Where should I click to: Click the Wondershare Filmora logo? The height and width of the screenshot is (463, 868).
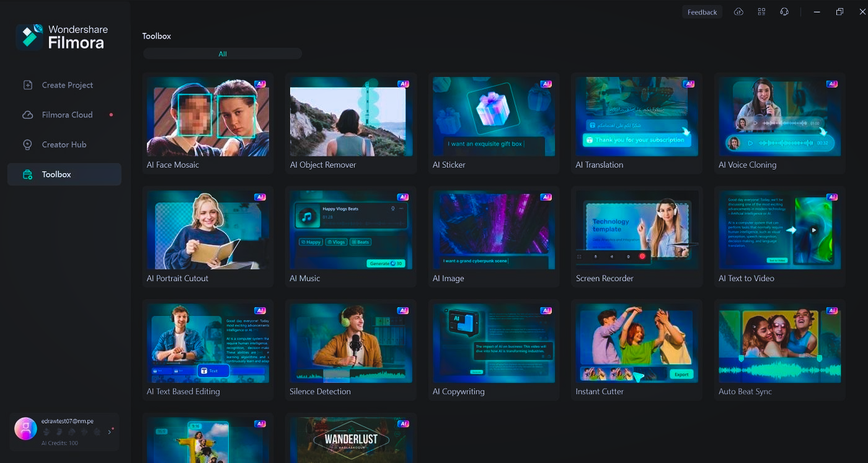coord(62,37)
